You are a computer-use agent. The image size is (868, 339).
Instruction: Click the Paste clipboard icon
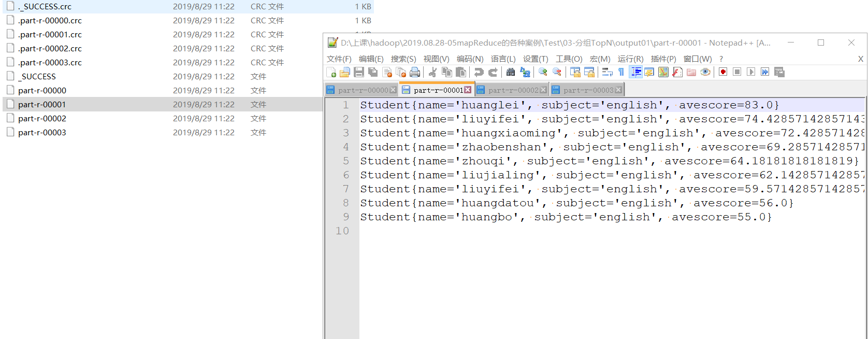coord(461,72)
